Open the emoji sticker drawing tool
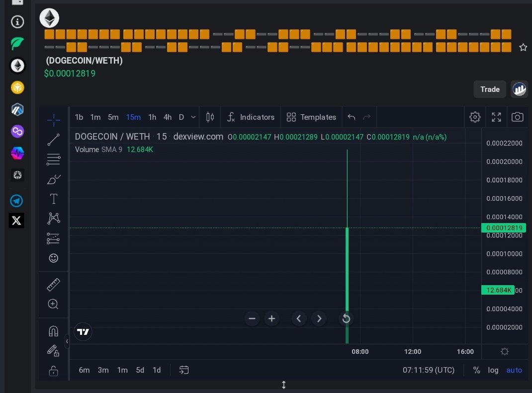 click(53, 258)
